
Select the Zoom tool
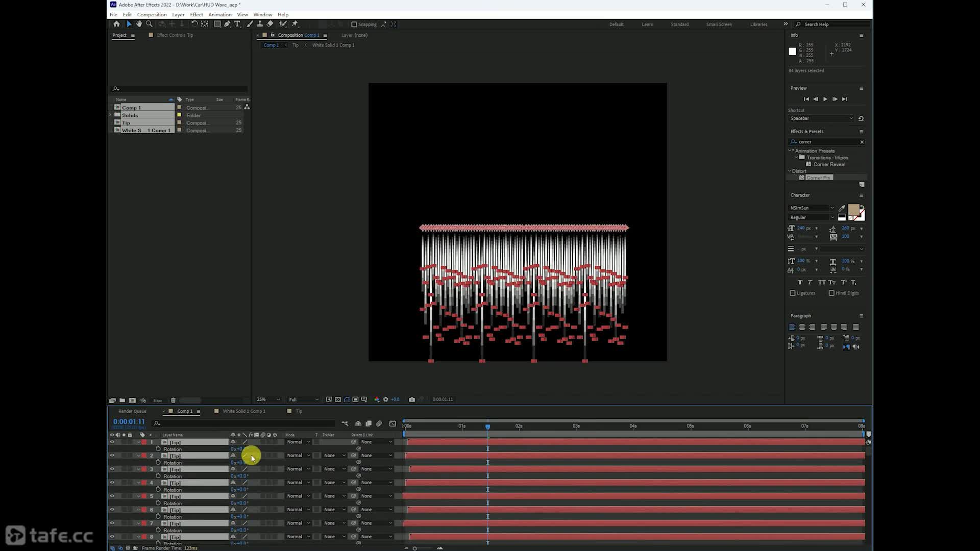pyautogui.click(x=149, y=24)
